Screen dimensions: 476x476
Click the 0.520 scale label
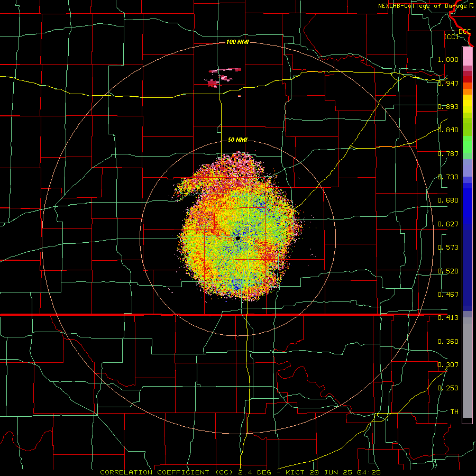pyautogui.click(x=448, y=271)
